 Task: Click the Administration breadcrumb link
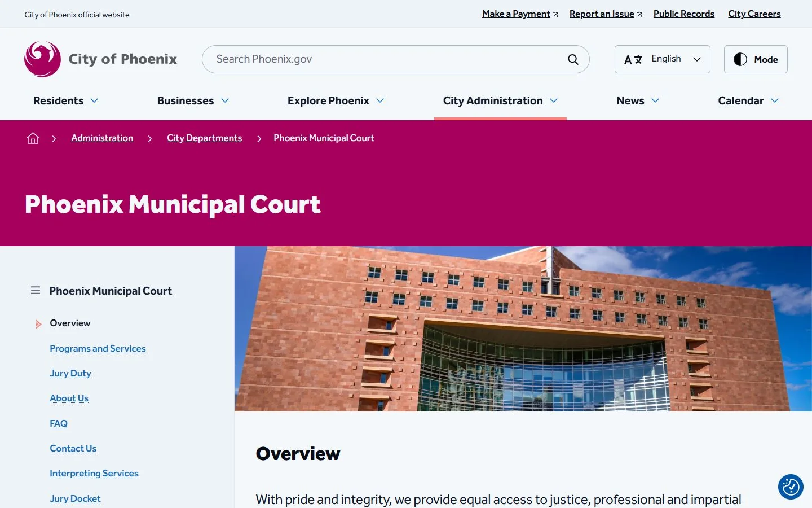tap(102, 138)
